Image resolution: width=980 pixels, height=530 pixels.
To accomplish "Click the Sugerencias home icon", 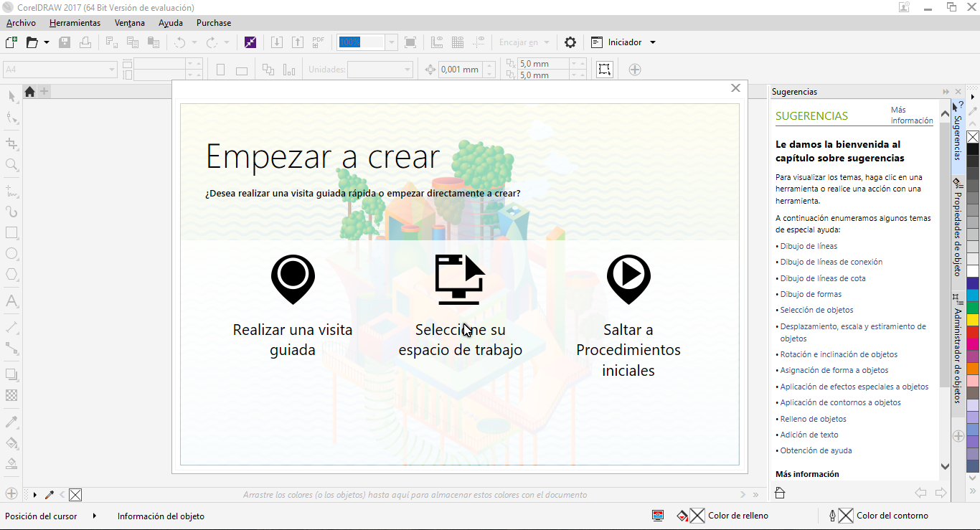I will point(781,493).
